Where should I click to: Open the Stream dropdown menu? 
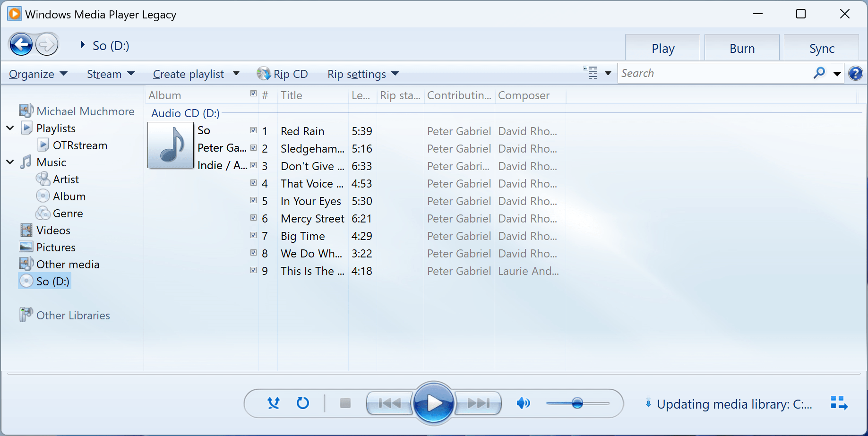tap(111, 74)
